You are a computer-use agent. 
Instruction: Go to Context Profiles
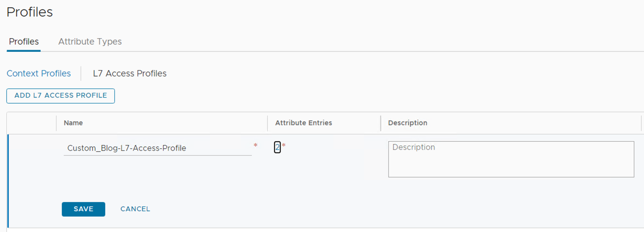click(x=39, y=73)
